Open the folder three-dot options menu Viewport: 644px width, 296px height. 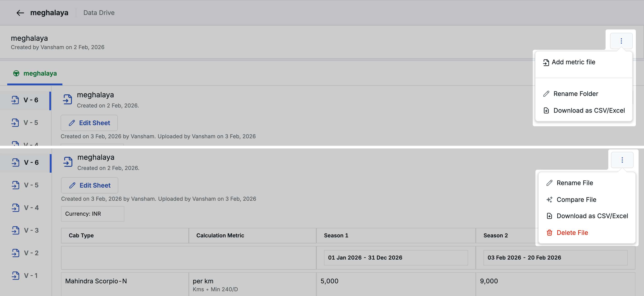(x=621, y=41)
